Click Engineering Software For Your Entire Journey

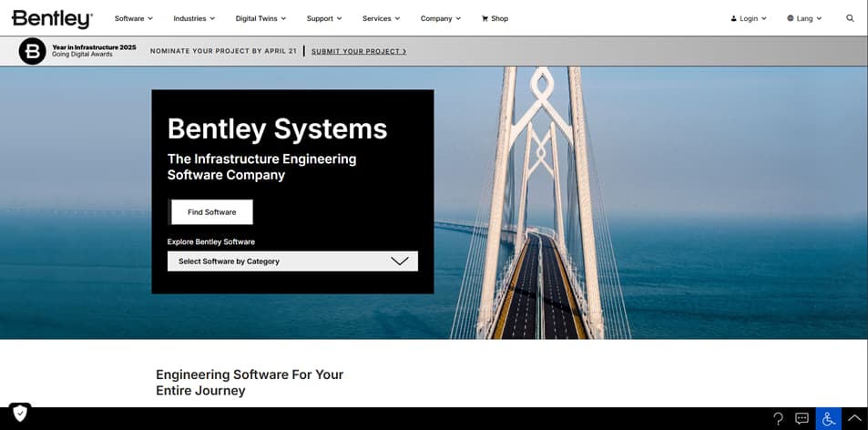coord(250,383)
